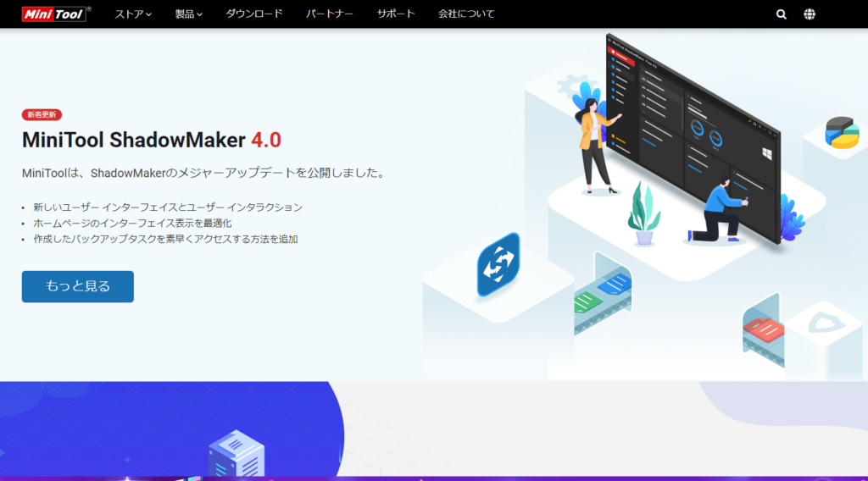Image resolution: width=868 pixels, height=481 pixels.
Task: Open the パートナー menu item
Action: tap(330, 14)
